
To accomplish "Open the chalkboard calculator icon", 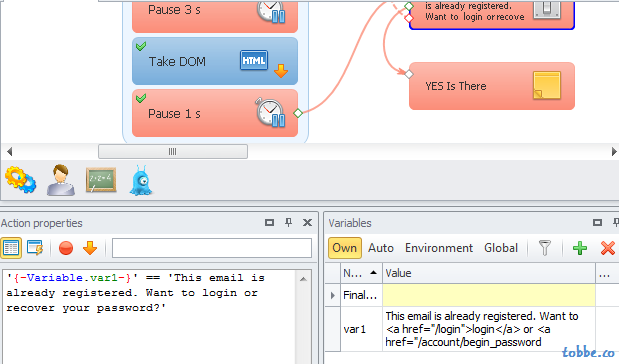I will pyautogui.click(x=101, y=180).
